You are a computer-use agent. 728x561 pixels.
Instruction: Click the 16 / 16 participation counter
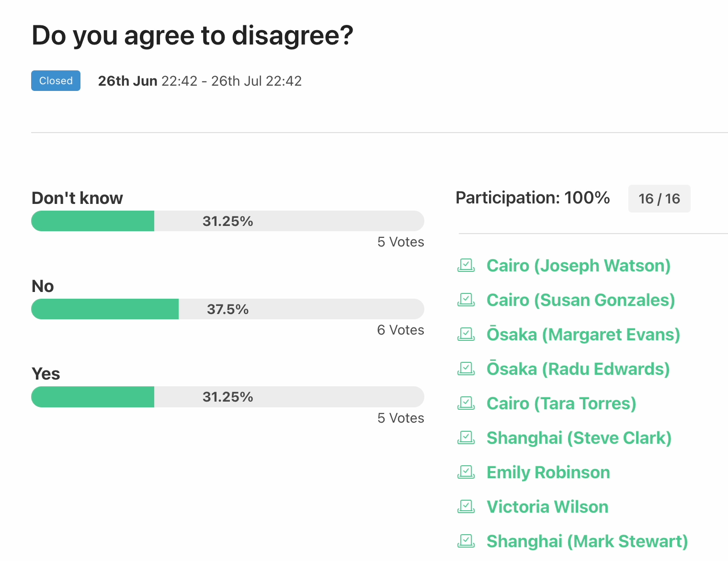click(x=659, y=199)
